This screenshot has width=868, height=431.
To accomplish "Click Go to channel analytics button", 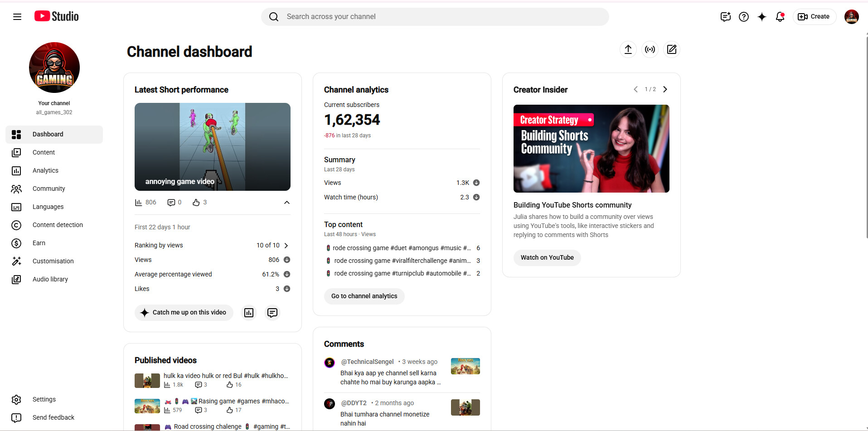I will pyautogui.click(x=364, y=296).
